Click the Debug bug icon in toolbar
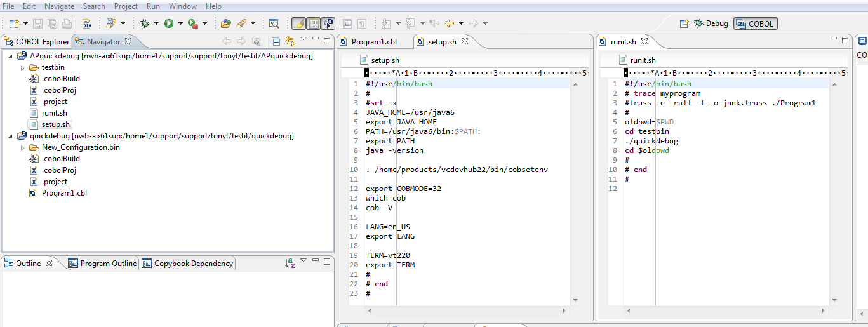 click(x=145, y=23)
